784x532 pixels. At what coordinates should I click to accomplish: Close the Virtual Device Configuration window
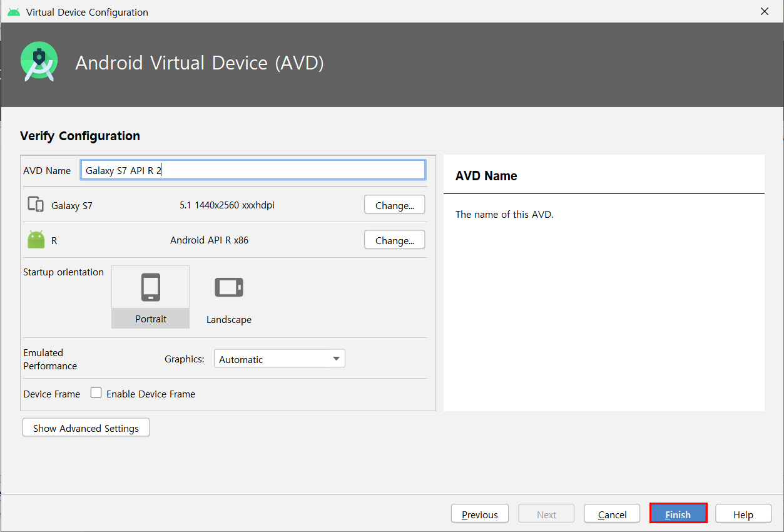tap(765, 11)
